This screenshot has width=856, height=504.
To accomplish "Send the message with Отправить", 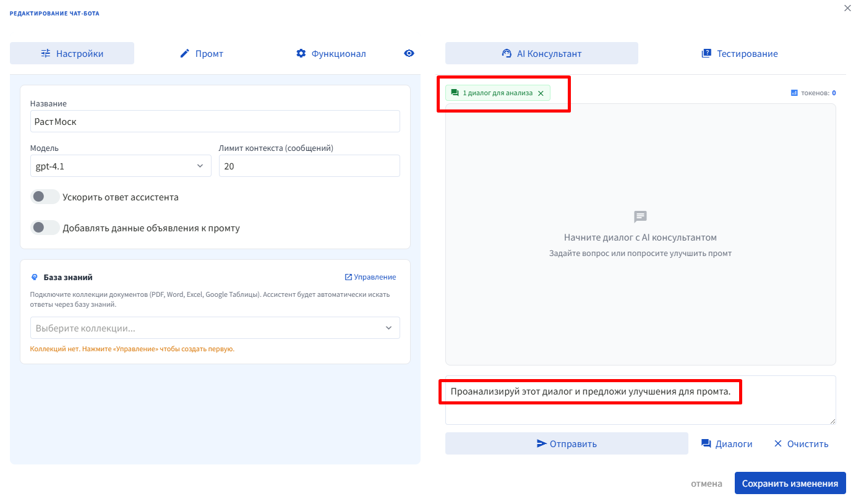I will pos(567,443).
